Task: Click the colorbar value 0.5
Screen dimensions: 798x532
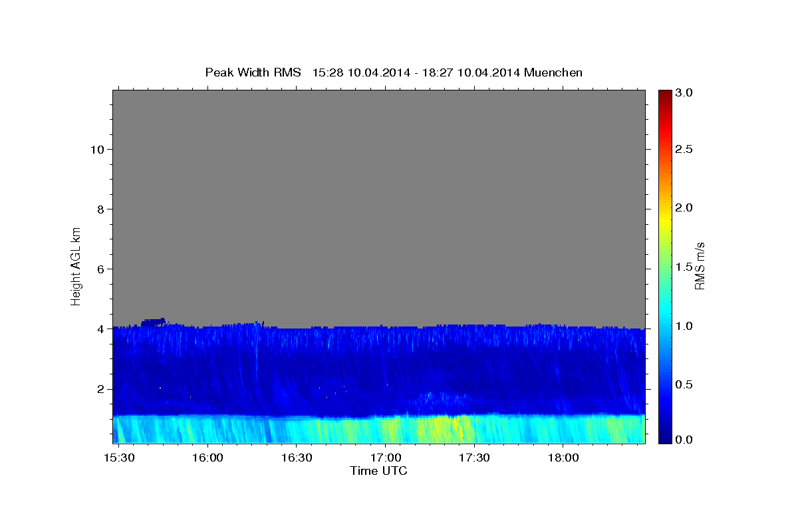Action: point(684,384)
